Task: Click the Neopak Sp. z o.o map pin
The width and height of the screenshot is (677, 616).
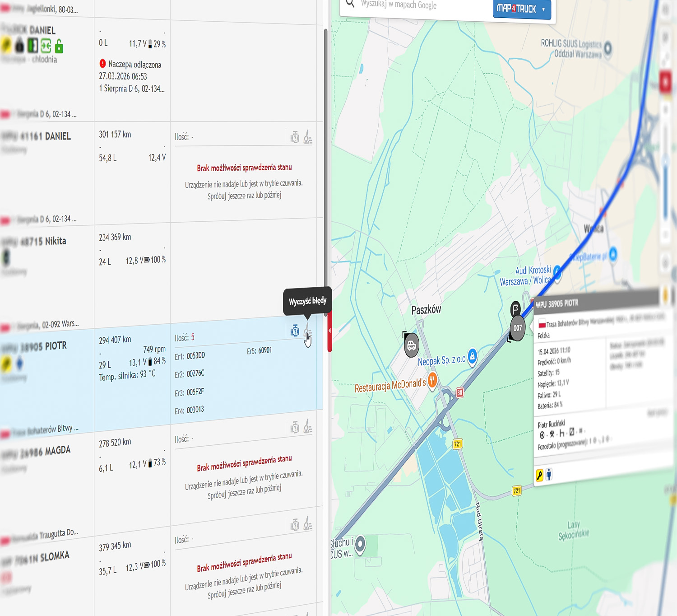Action: [x=472, y=356]
